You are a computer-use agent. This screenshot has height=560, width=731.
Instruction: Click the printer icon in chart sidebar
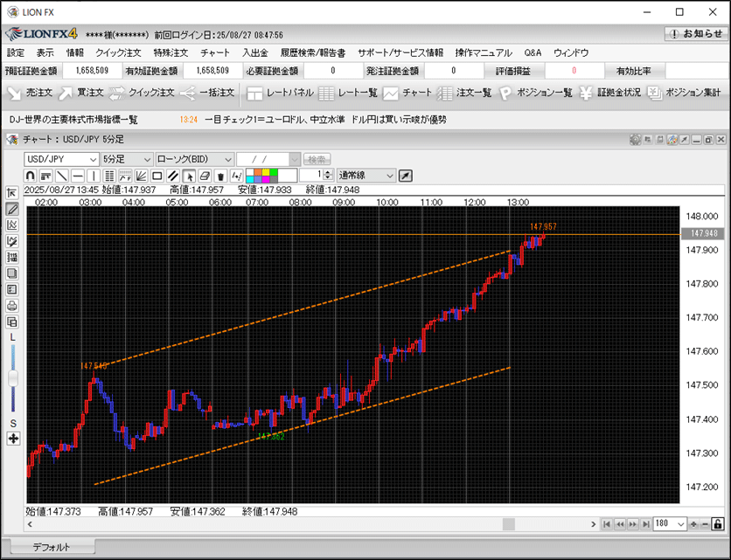pos(12,306)
